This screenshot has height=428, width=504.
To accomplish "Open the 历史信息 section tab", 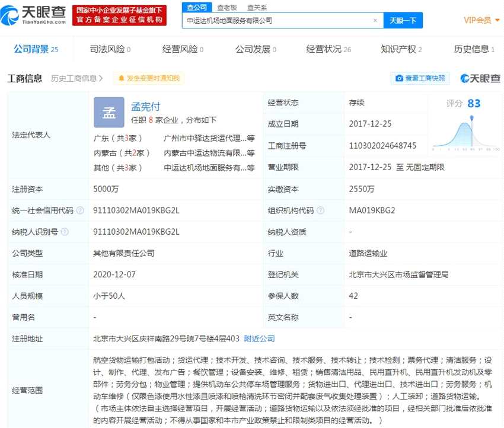I will tap(474, 49).
